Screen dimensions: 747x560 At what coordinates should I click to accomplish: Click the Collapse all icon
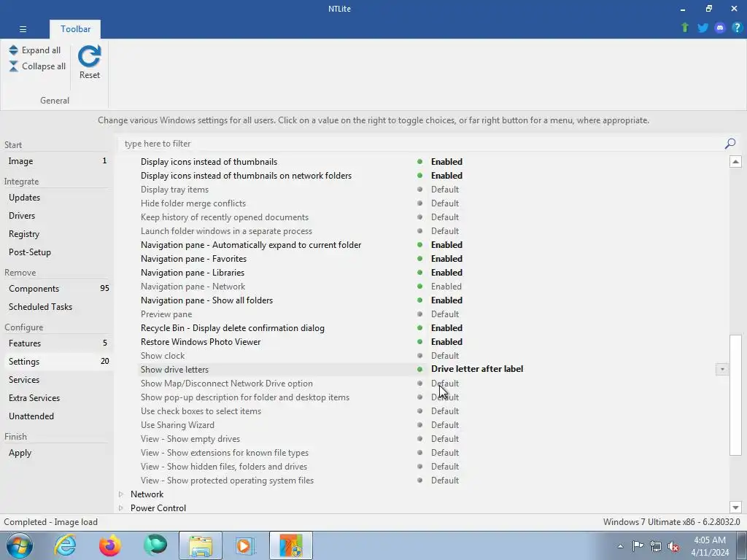click(x=13, y=66)
